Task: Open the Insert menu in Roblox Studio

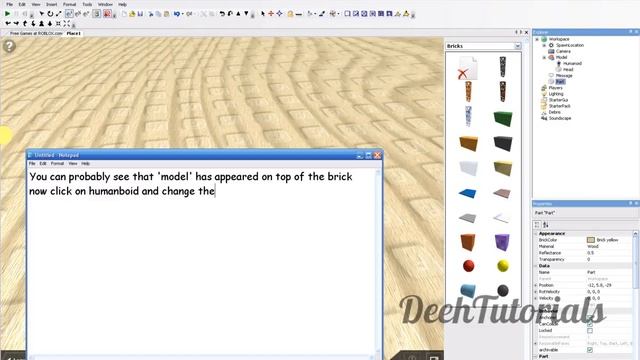Action: (51, 4)
